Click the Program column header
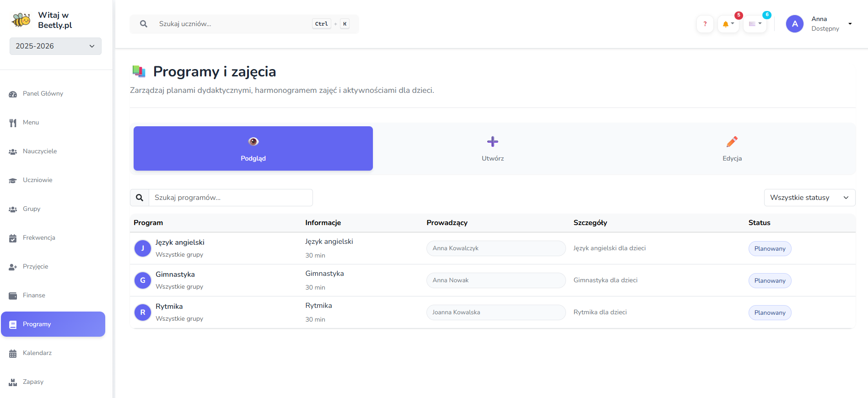The width and height of the screenshot is (868, 398). 148,223
